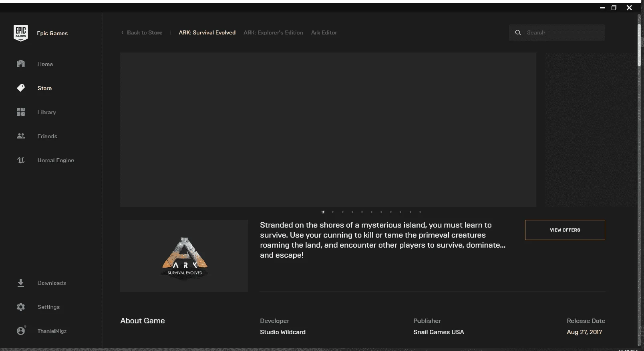Image resolution: width=644 pixels, height=351 pixels.
Task: Select the seventh carousel dot
Action: click(x=381, y=212)
